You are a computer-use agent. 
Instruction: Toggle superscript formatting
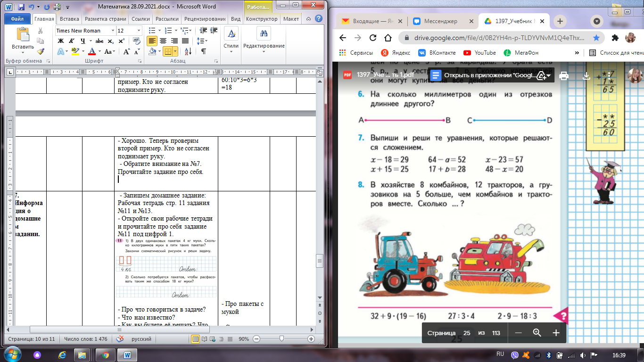pyautogui.click(x=121, y=41)
